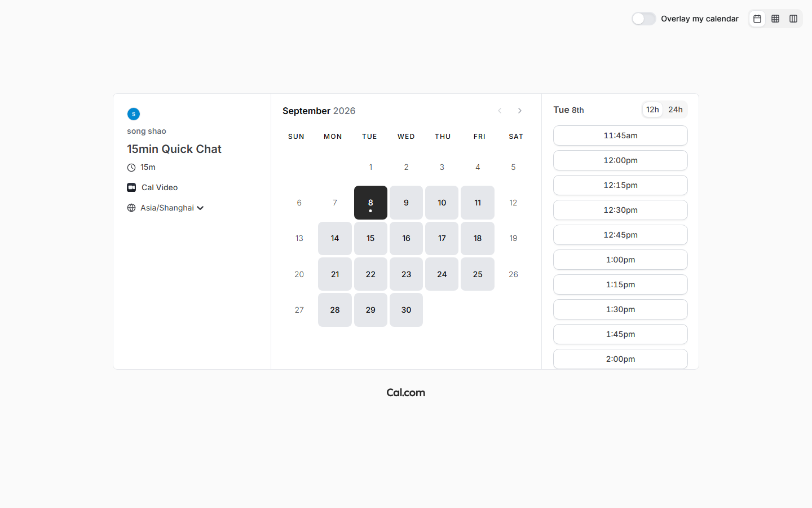Choose the 12:15pm time slot
Screen dimensions: 812x508
point(620,185)
